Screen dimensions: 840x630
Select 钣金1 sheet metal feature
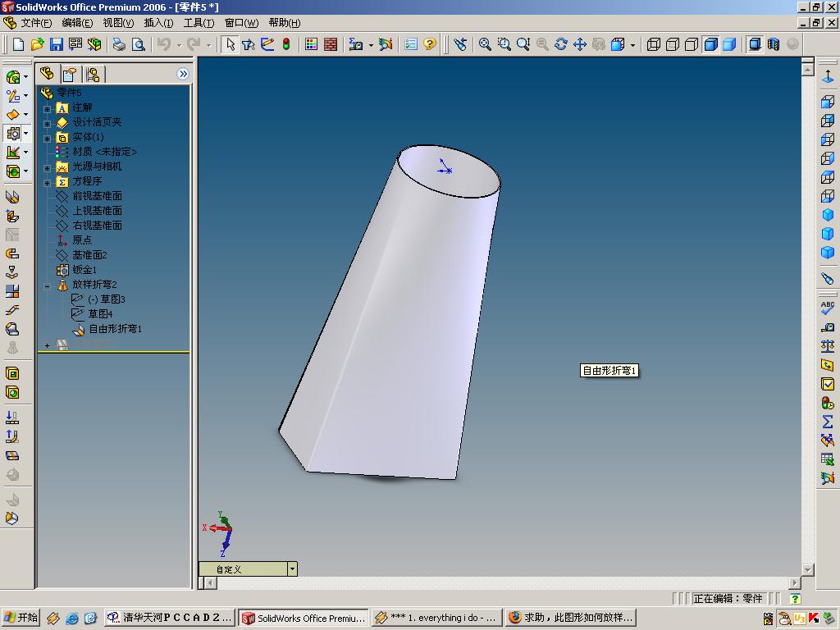tap(84, 269)
